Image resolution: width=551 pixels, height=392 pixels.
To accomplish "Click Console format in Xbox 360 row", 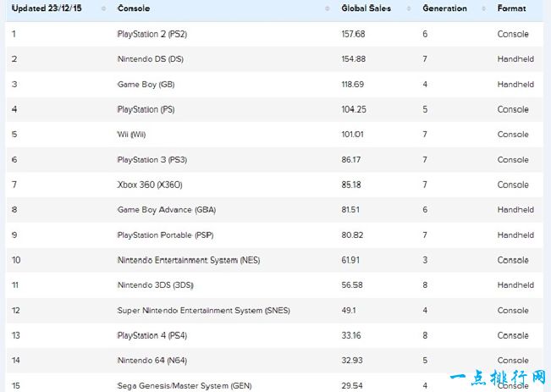I will [513, 185].
